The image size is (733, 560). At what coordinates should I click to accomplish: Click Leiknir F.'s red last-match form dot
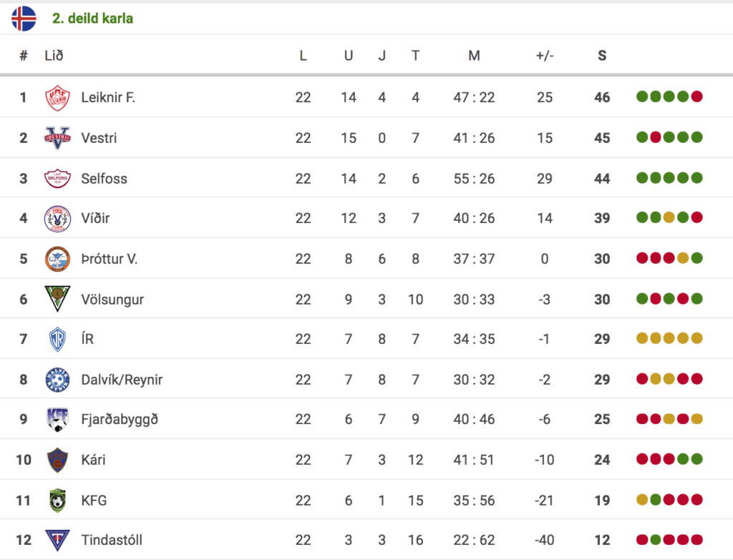click(x=696, y=97)
